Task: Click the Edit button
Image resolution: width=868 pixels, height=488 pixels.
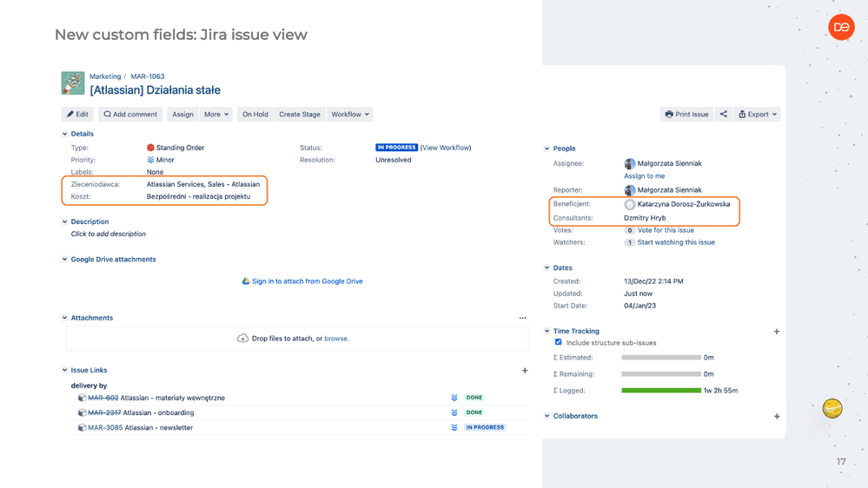Action: tap(77, 114)
